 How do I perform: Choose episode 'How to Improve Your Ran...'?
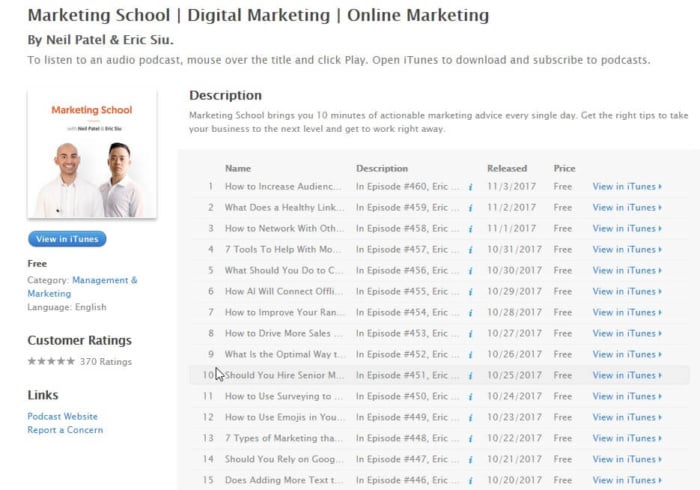coord(285,312)
